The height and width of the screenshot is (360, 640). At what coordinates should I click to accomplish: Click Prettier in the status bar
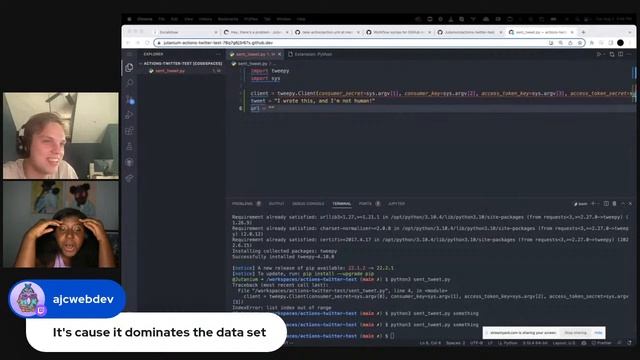[x=602, y=343]
